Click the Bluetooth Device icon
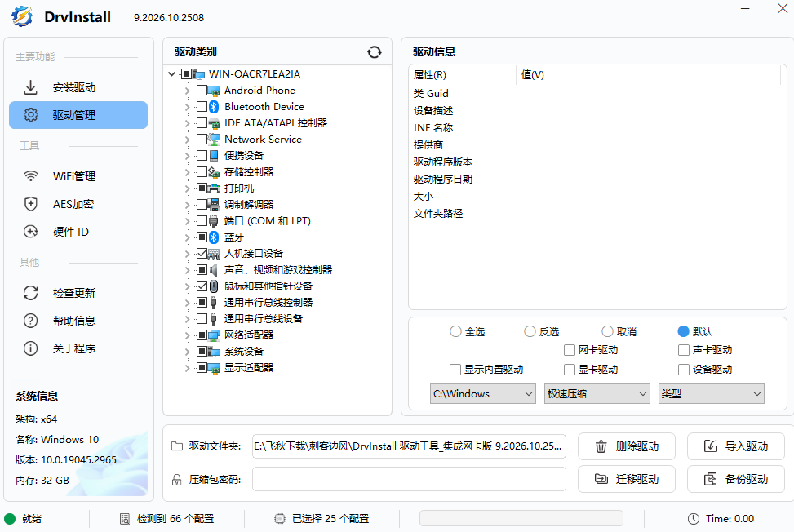Image resolution: width=794 pixels, height=532 pixels. pos(214,107)
